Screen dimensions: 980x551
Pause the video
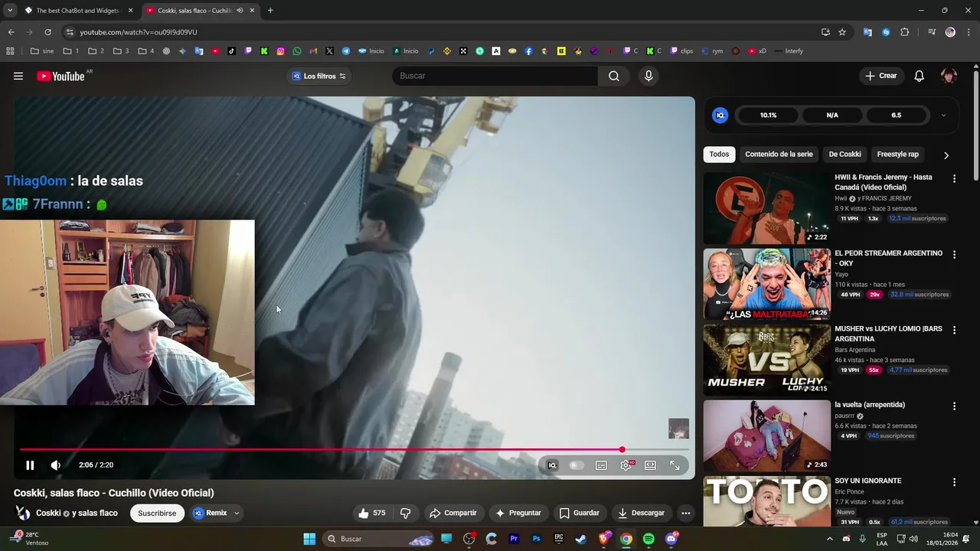click(30, 465)
